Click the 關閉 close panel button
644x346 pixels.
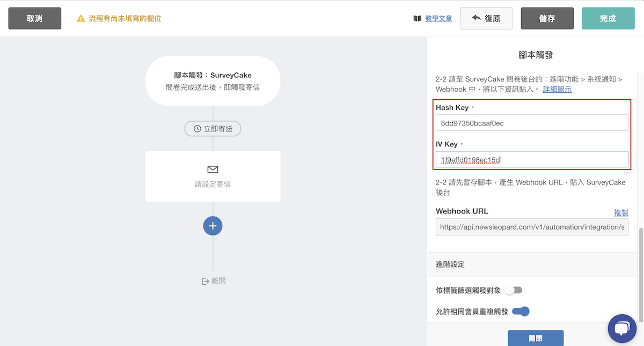(536, 338)
